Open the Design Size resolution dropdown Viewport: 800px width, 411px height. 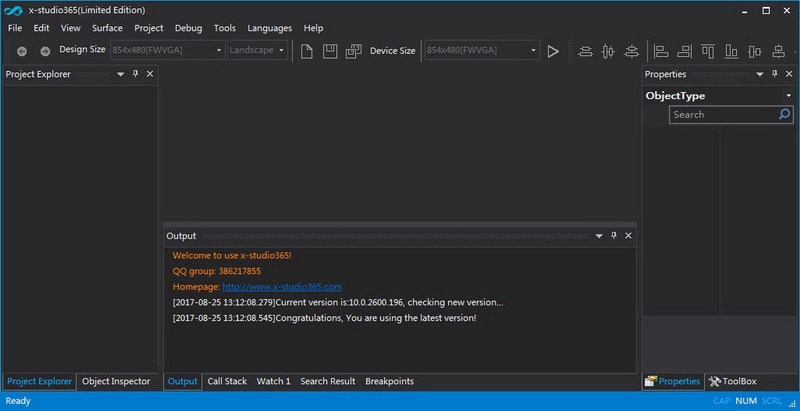point(167,50)
